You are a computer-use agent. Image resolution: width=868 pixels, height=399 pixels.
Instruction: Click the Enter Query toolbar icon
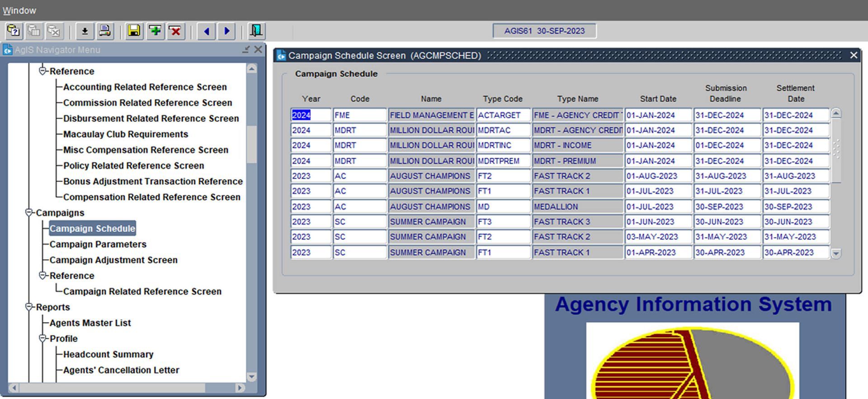tap(14, 31)
